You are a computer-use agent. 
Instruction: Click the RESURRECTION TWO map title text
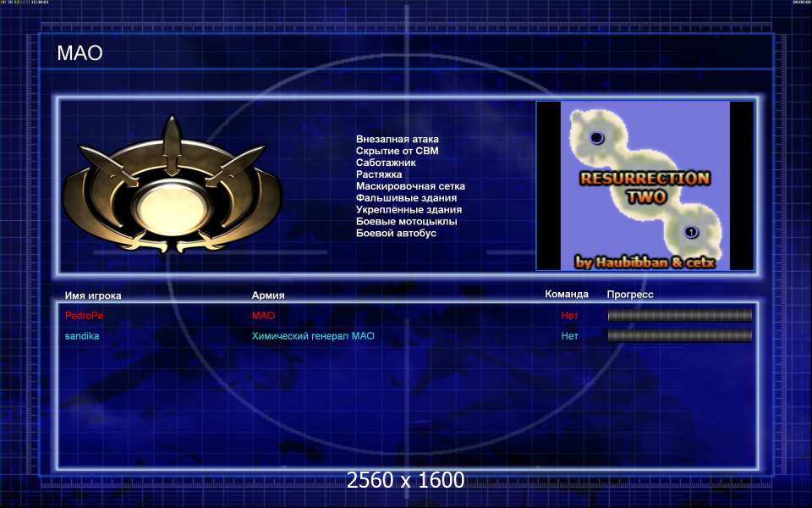tap(645, 188)
